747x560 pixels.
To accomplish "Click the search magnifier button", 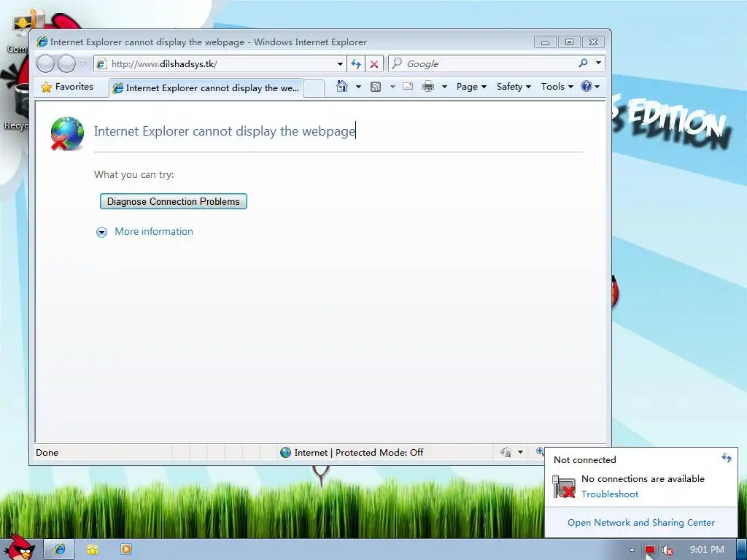I will (x=583, y=63).
